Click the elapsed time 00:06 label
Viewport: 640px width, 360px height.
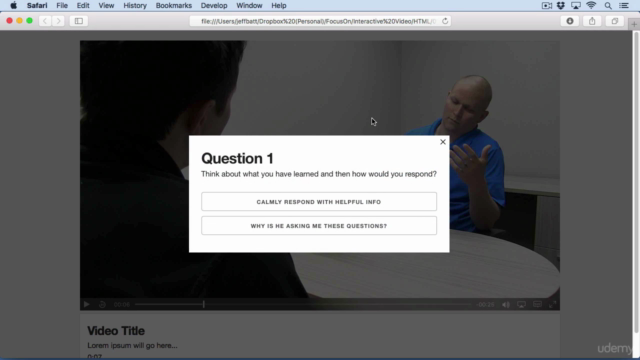122,304
